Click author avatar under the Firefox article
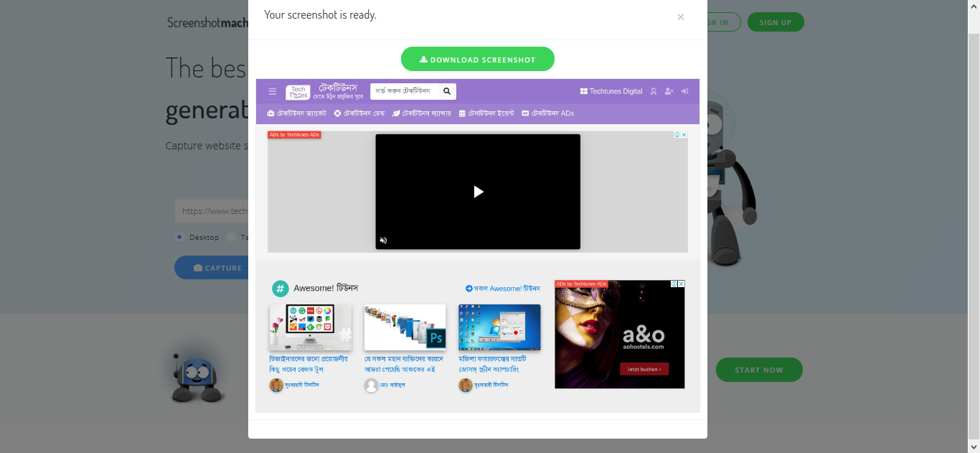 coord(466,386)
